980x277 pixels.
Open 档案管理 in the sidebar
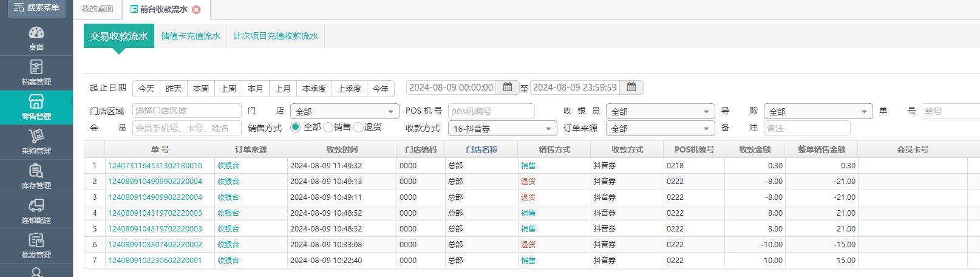36,72
